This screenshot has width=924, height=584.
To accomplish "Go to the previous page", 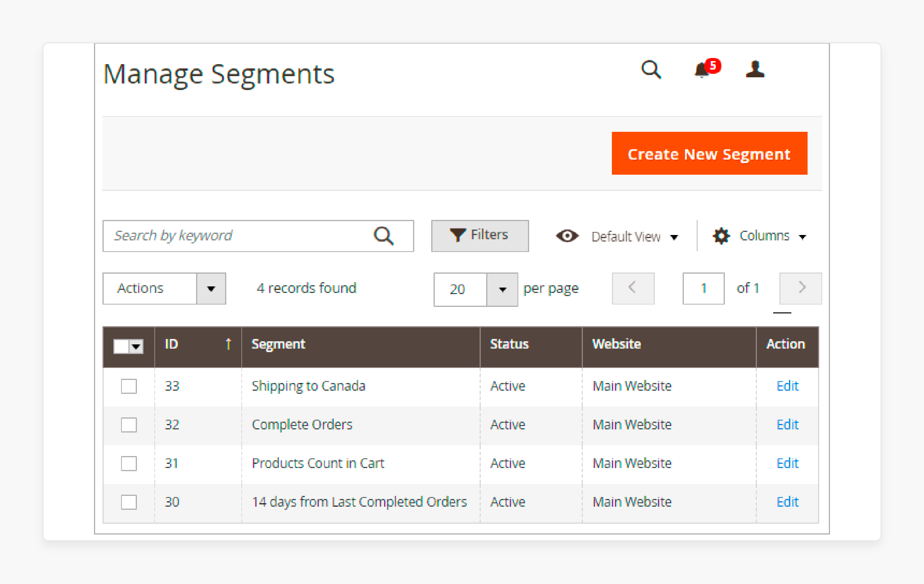I will point(633,288).
